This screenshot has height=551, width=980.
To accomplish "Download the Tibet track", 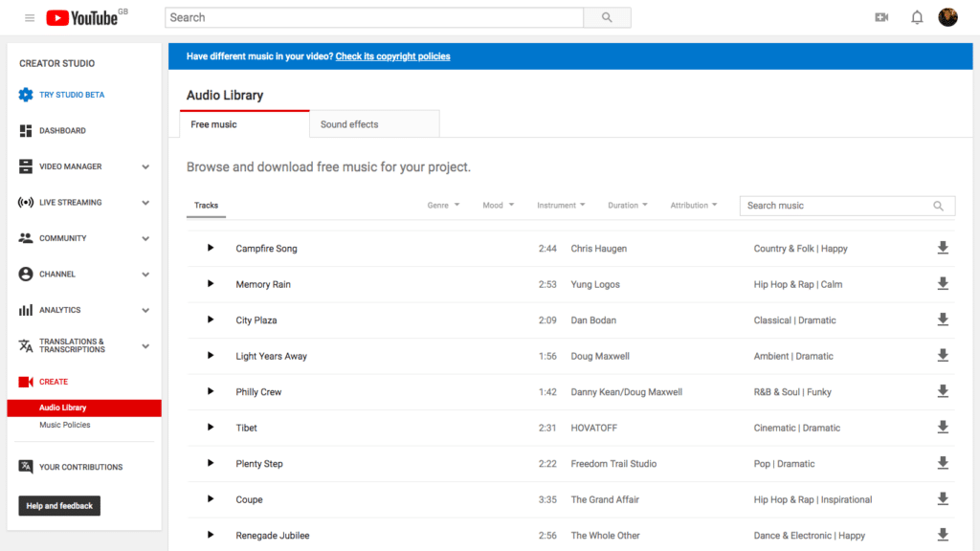I will (943, 428).
